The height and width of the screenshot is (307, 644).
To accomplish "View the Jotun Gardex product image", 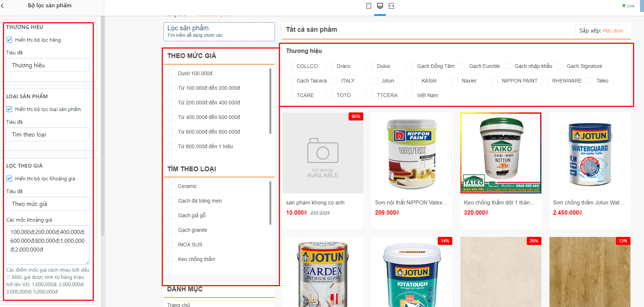I will (x=323, y=272).
